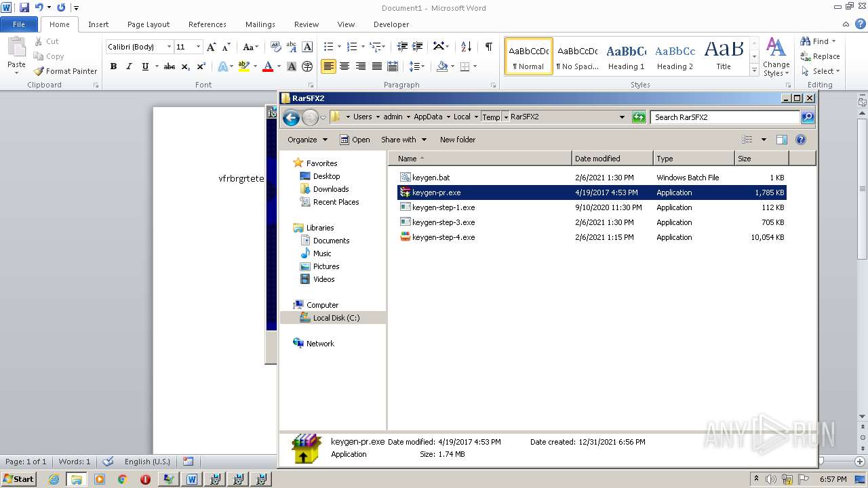The height and width of the screenshot is (488, 868).
Task: Click Grow Font icon
Action: tap(212, 47)
